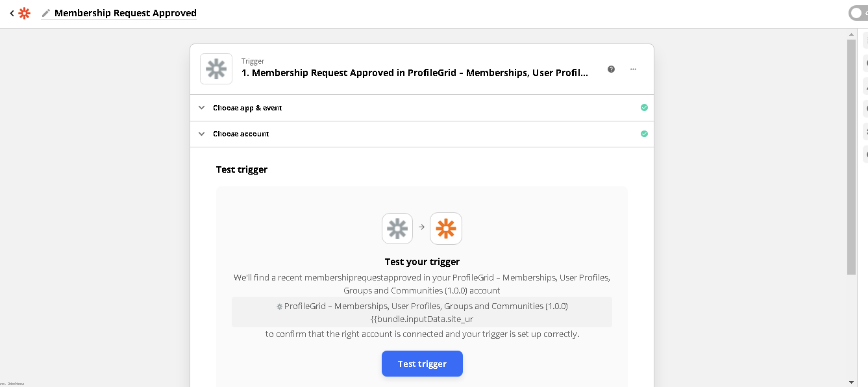Edit the Zap name Membership Request Approved

(125, 13)
